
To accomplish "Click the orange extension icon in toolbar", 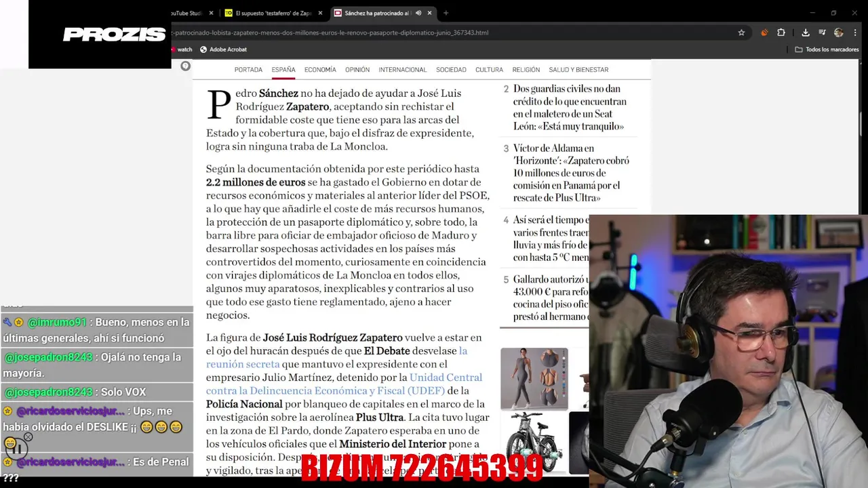I will coord(764,33).
